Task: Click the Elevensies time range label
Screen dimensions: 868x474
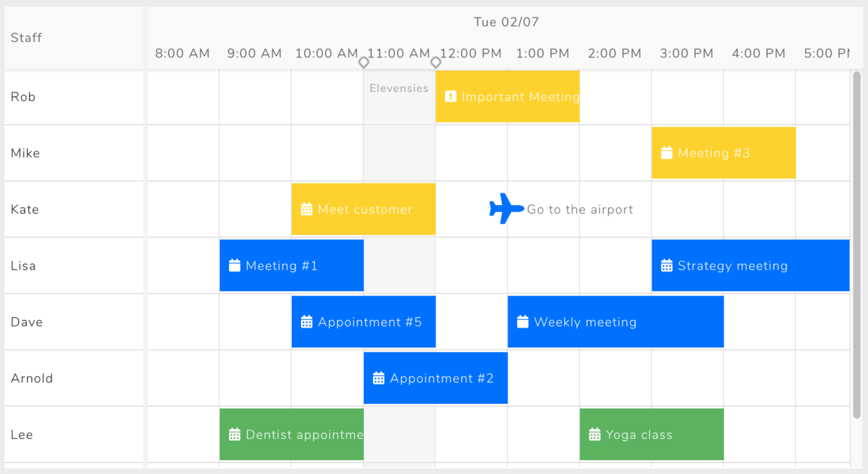Action: coord(399,88)
